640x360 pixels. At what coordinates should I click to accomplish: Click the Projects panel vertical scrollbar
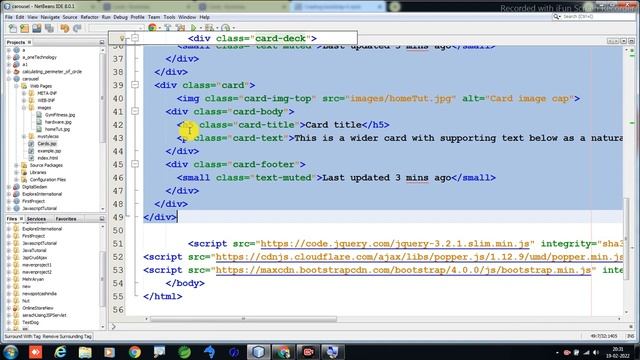pyautogui.click(x=102, y=98)
